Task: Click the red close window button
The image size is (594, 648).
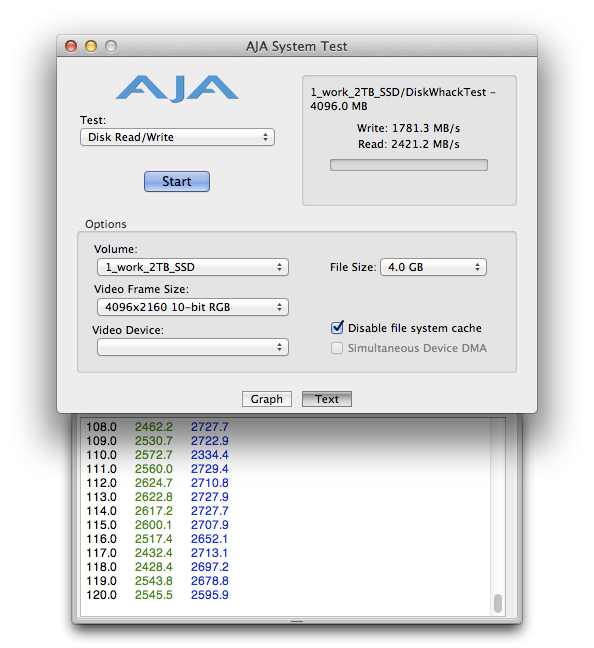Action: point(71,46)
